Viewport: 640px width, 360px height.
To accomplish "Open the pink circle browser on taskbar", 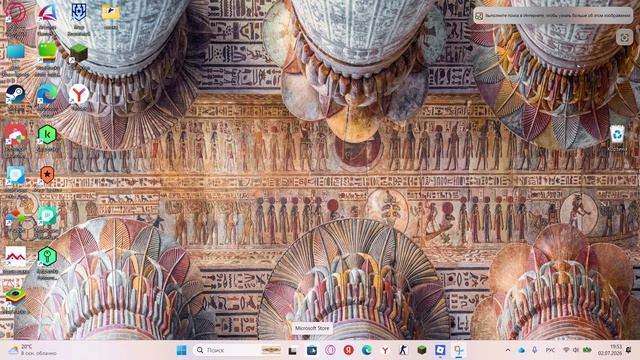I will tap(330, 350).
